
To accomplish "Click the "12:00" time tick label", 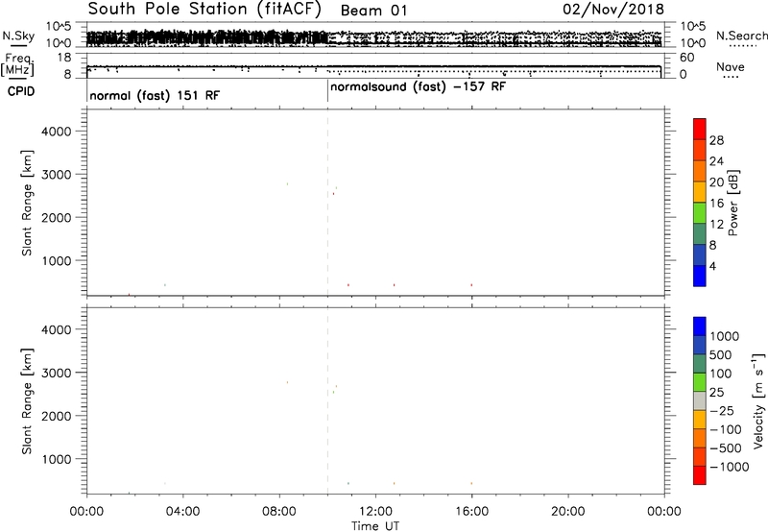I will [x=375, y=512].
